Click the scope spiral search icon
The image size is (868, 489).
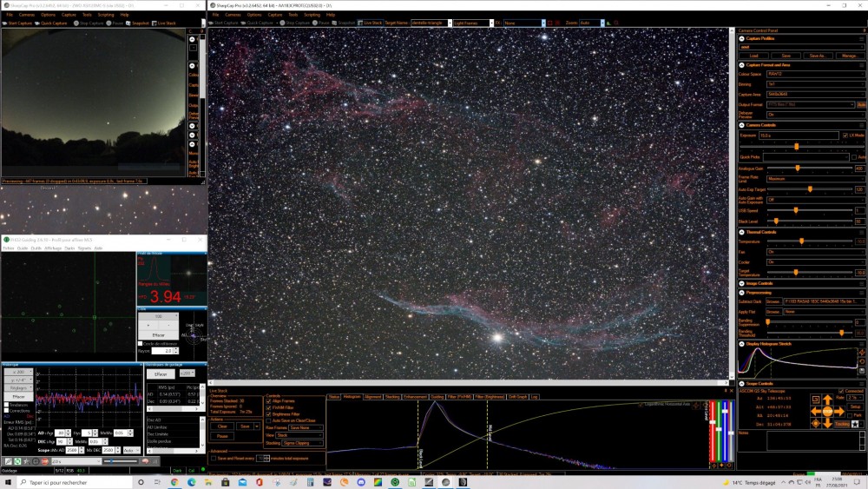point(816,400)
